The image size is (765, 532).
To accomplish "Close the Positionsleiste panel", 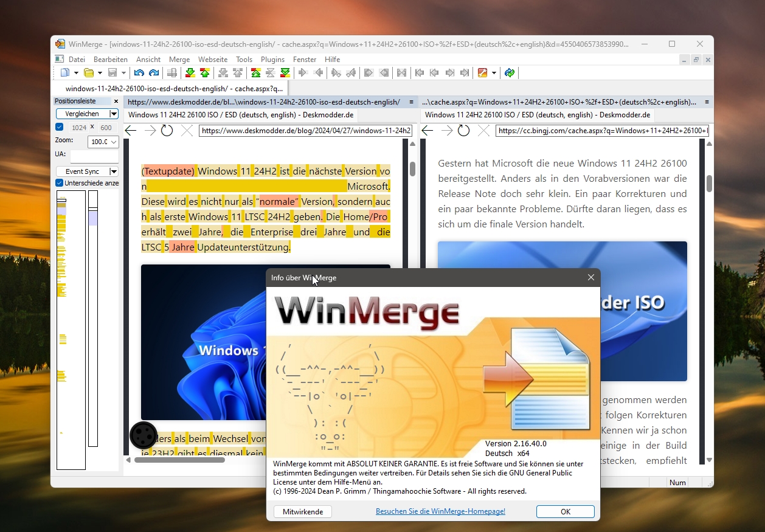I will click(116, 102).
